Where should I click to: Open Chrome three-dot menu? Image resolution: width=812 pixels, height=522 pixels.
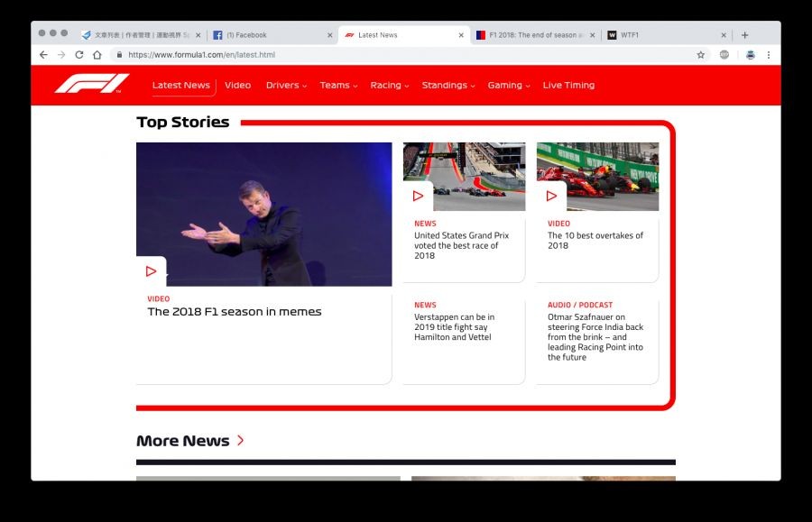[x=769, y=55]
